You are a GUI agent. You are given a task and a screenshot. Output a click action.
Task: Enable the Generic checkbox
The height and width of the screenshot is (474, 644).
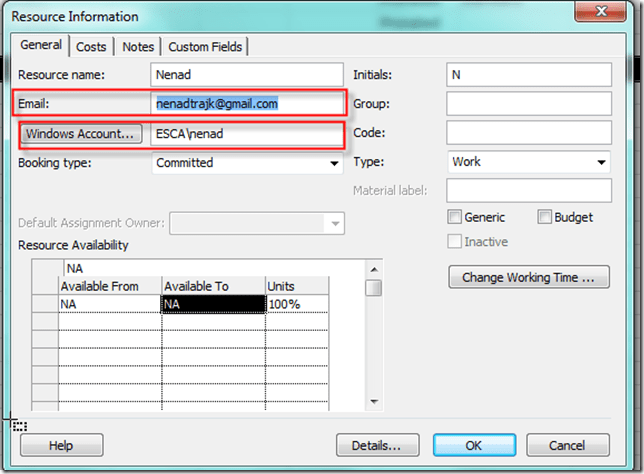pyautogui.click(x=455, y=217)
